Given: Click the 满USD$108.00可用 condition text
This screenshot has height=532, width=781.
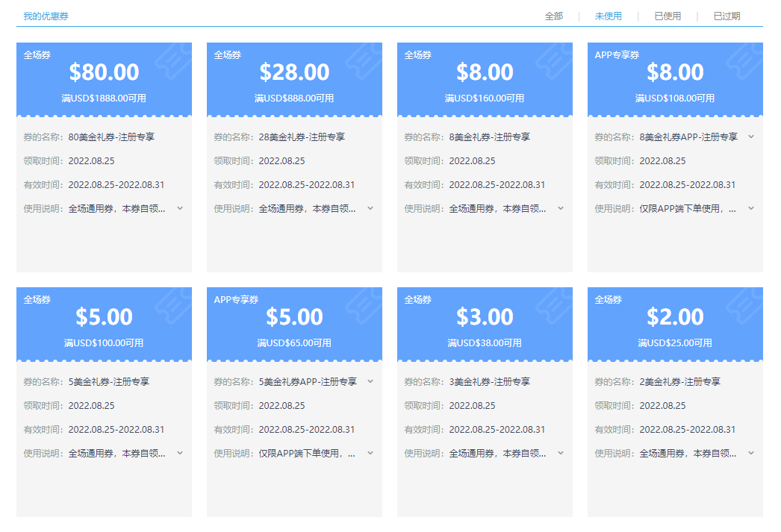Looking at the screenshot, I should click(x=675, y=98).
